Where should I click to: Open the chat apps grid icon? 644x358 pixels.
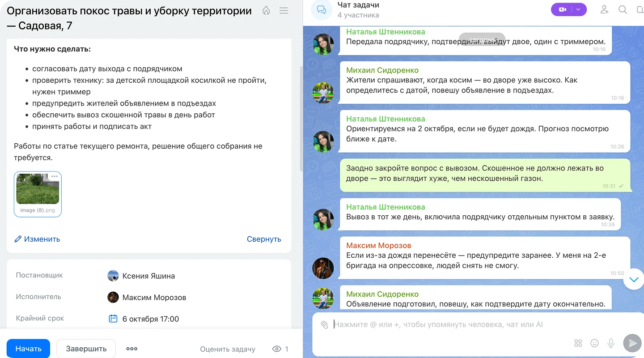pyautogui.click(x=578, y=343)
